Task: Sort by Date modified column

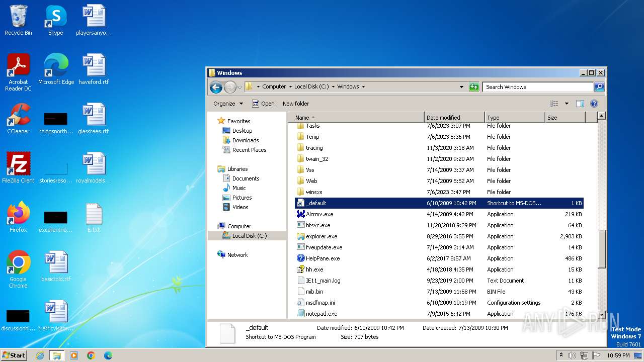Action: [x=455, y=117]
